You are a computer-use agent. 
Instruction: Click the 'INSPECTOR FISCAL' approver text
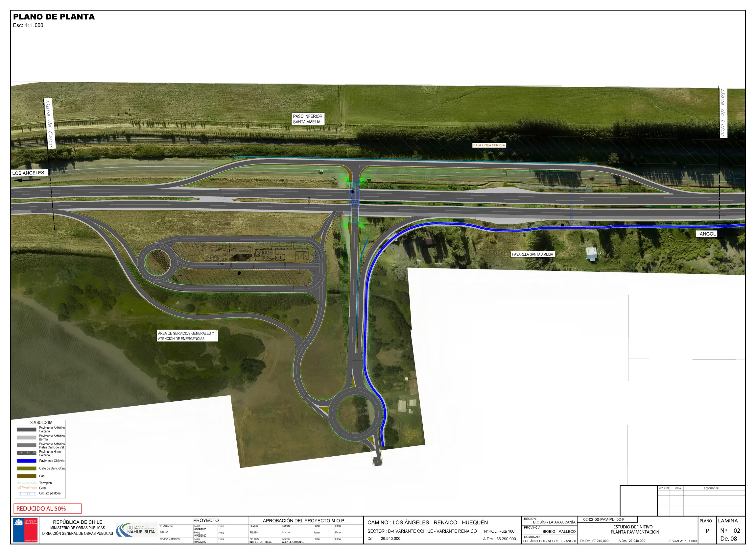[261, 542]
